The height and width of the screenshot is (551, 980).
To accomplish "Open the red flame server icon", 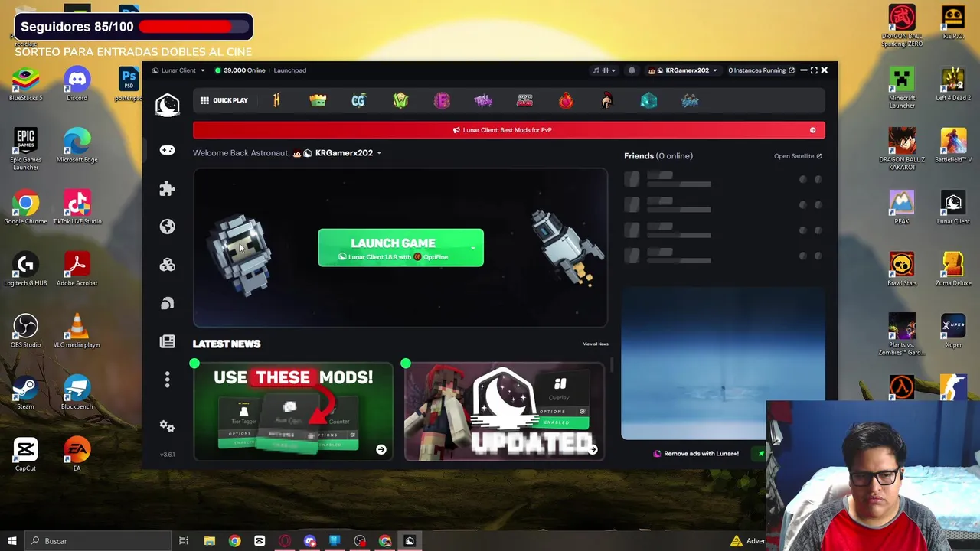I will coord(566,100).
